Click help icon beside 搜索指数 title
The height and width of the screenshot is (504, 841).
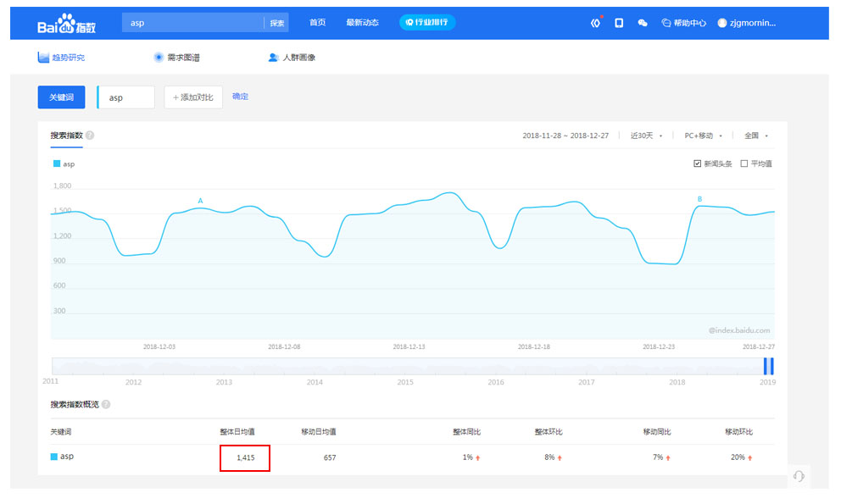tap(90, 136)
